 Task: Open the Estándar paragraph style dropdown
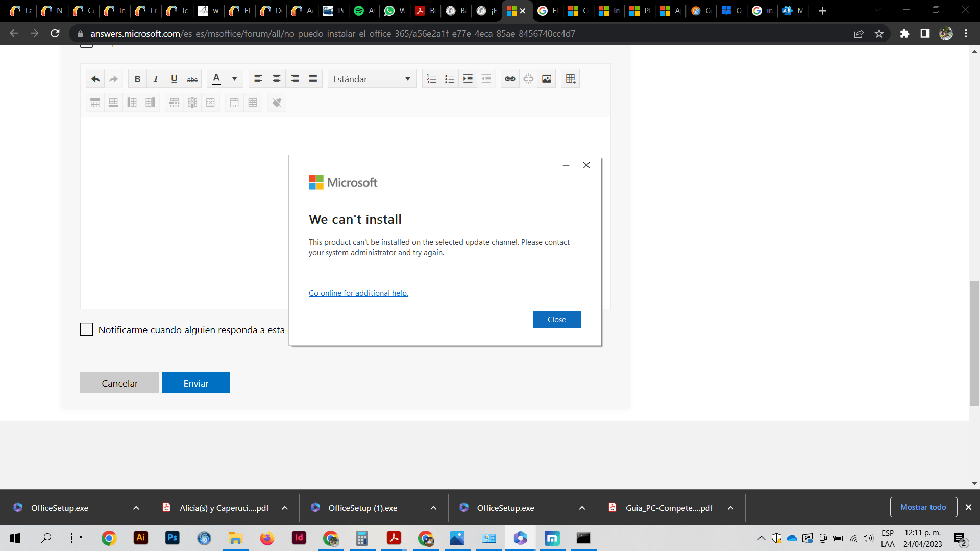[x=372, y=79]
